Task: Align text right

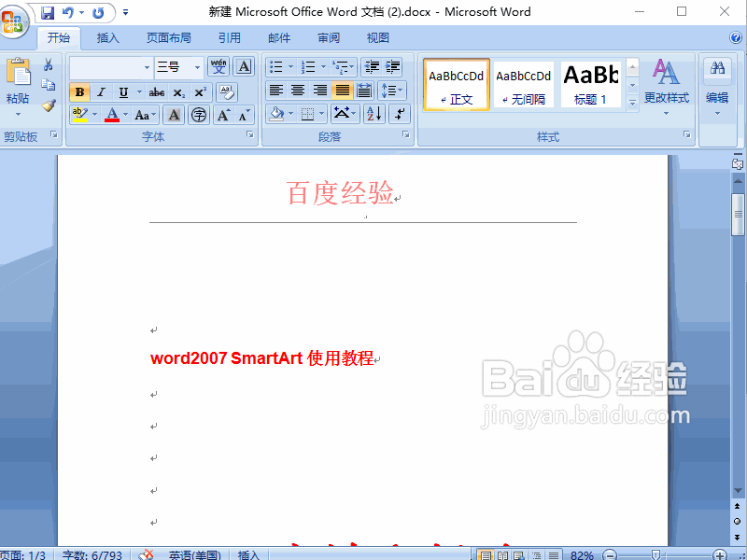Action: 320,90
